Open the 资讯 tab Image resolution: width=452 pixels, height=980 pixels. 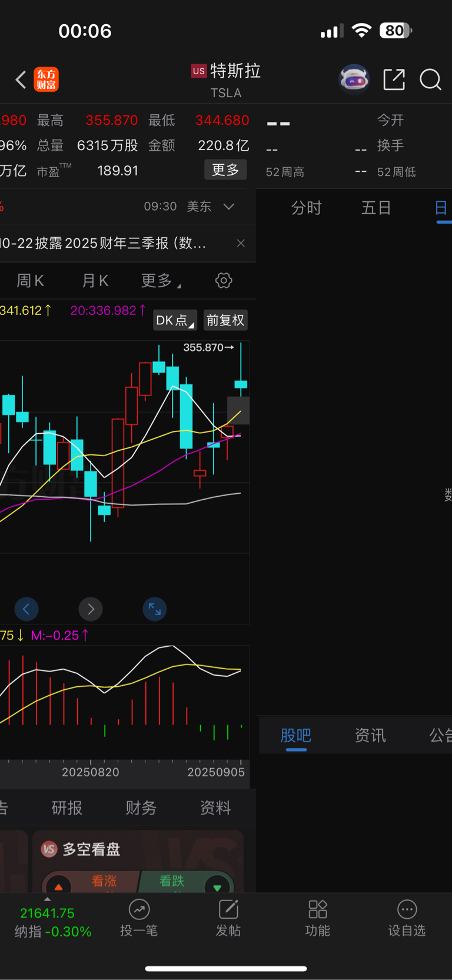pyautogui.click(x=370, y=735)
